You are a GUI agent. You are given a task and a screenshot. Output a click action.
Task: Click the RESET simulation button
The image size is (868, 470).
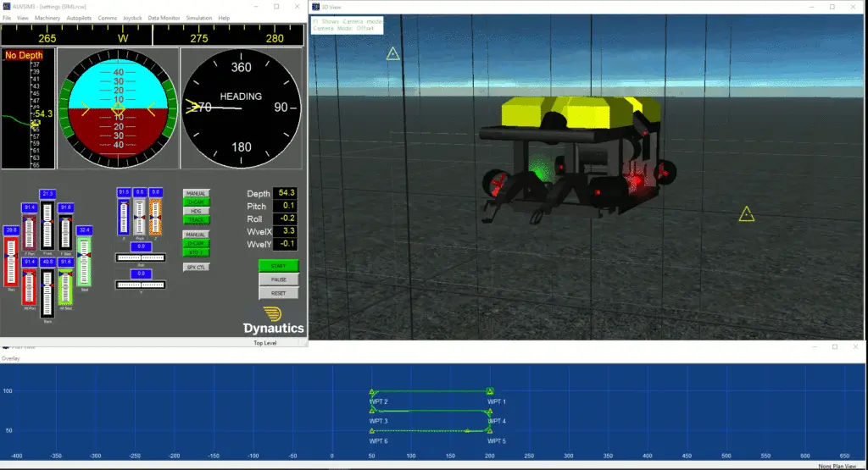pos(278,293)
